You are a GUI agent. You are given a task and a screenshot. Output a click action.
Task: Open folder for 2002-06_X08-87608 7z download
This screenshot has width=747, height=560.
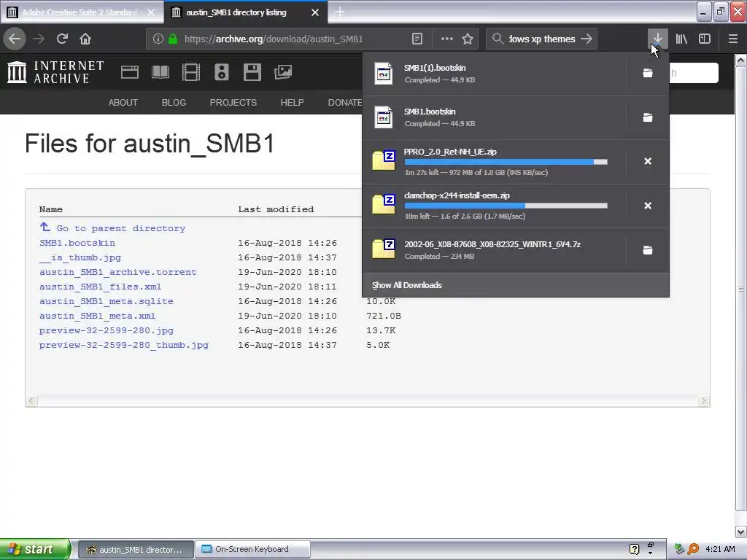coord(648,250)
